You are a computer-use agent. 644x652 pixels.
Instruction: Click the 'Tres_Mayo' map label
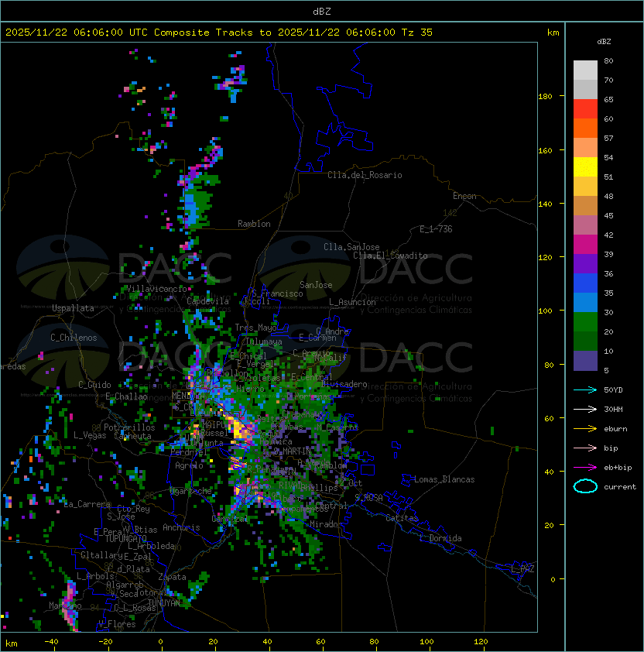pyautogui.click(x=255, y=328)
